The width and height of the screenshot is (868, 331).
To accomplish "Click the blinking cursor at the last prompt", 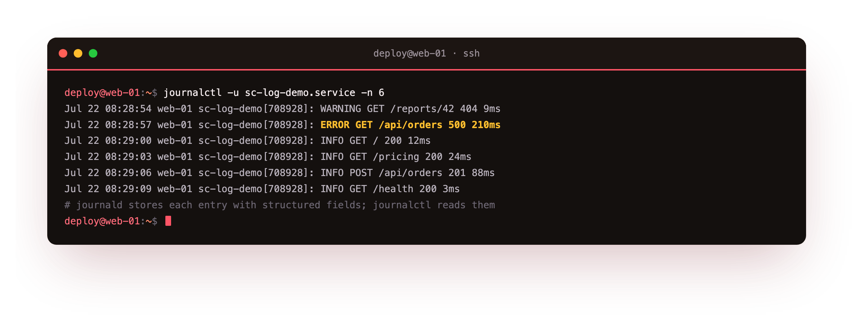I will pos(168,221).
